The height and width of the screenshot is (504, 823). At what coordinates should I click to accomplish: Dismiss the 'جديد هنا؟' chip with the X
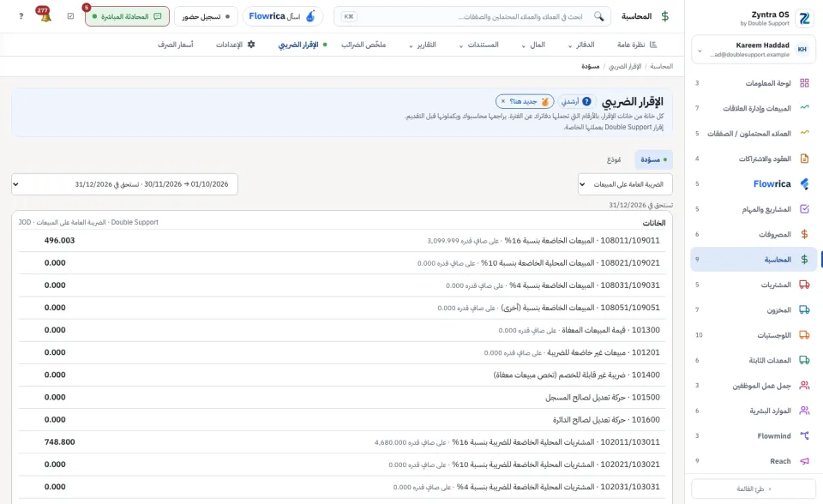503,101
